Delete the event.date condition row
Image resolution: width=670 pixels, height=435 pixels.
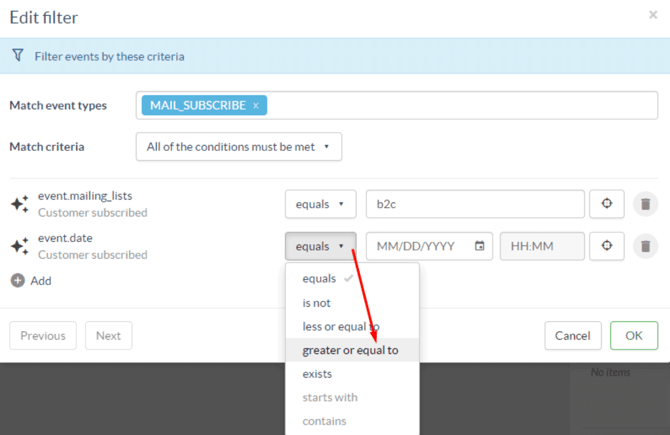coord(645,246)
